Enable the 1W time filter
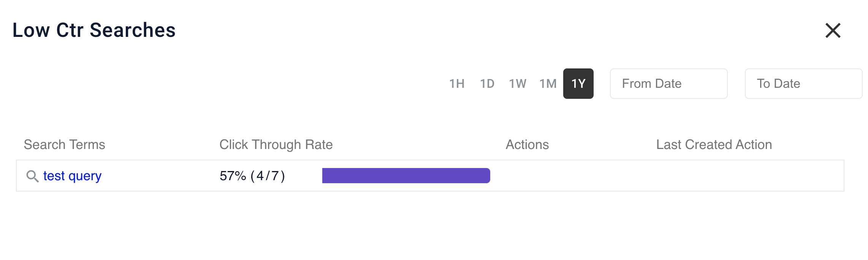Screen dimensions: 868x260 (x=518, y=84)
